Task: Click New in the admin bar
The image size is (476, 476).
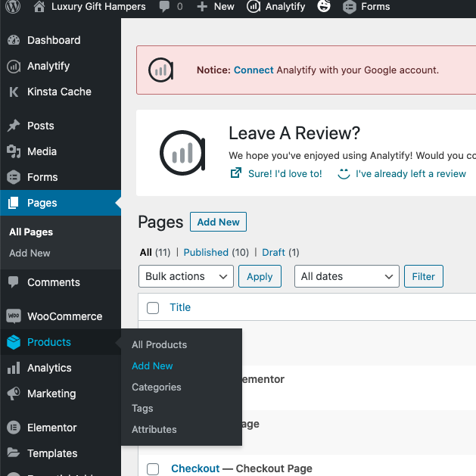Action: (224, 6)
